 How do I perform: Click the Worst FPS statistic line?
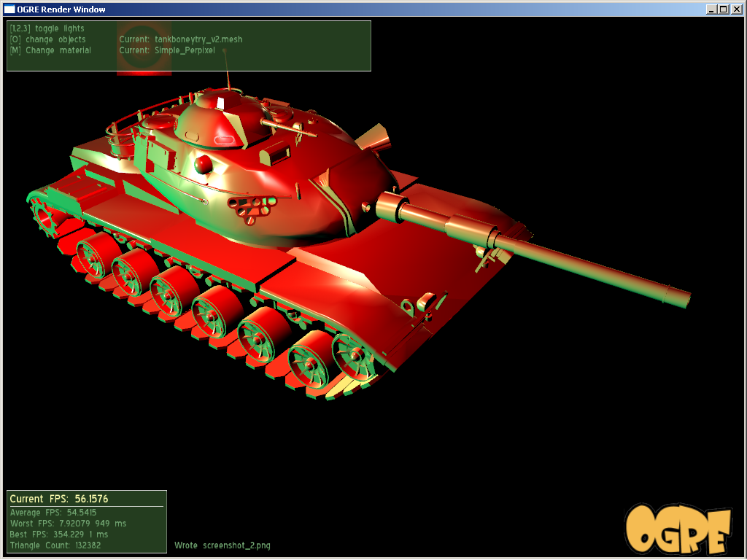pos(68,524)
